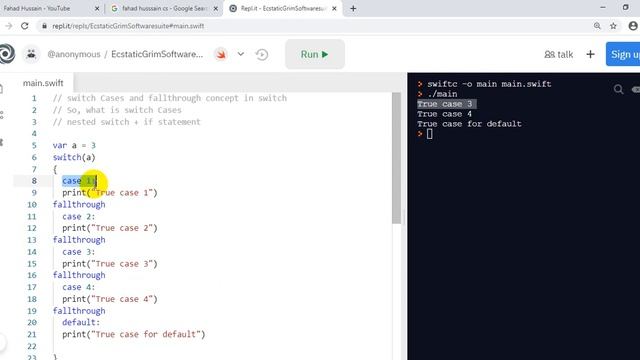The width and height of the screenshot is (640, 360).
Task: Click the Repl.it tab title
Action: tap(283, 8)
